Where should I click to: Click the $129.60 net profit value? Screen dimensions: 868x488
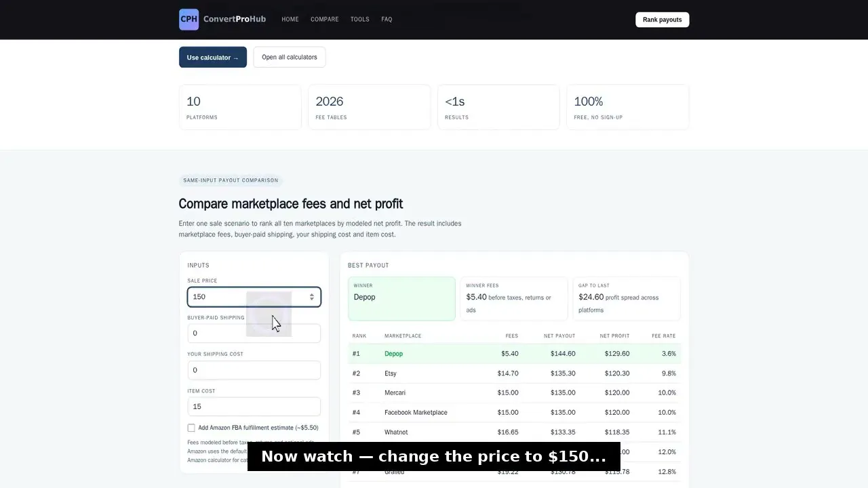pyautogui.click(x=617, y=354)
